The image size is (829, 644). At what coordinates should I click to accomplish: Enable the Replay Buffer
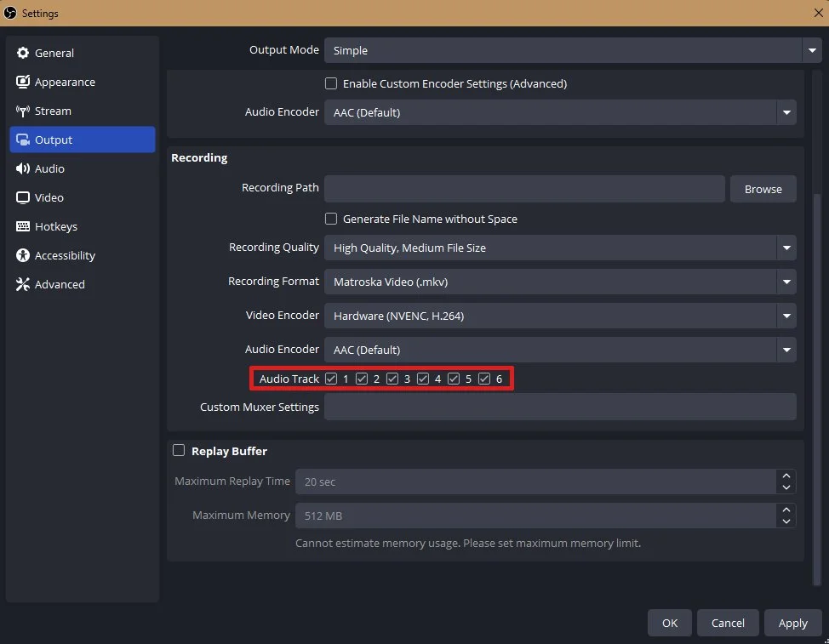[179, 451]
